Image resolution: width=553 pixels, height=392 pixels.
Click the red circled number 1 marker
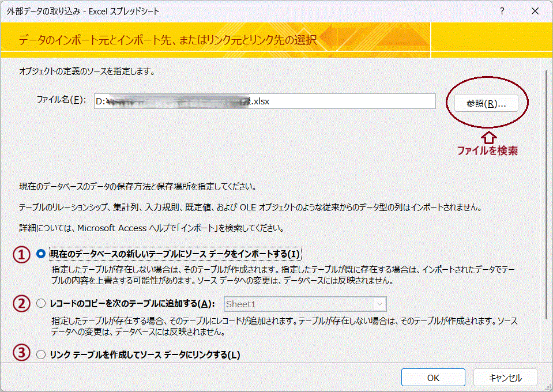[x=21, y=254]
